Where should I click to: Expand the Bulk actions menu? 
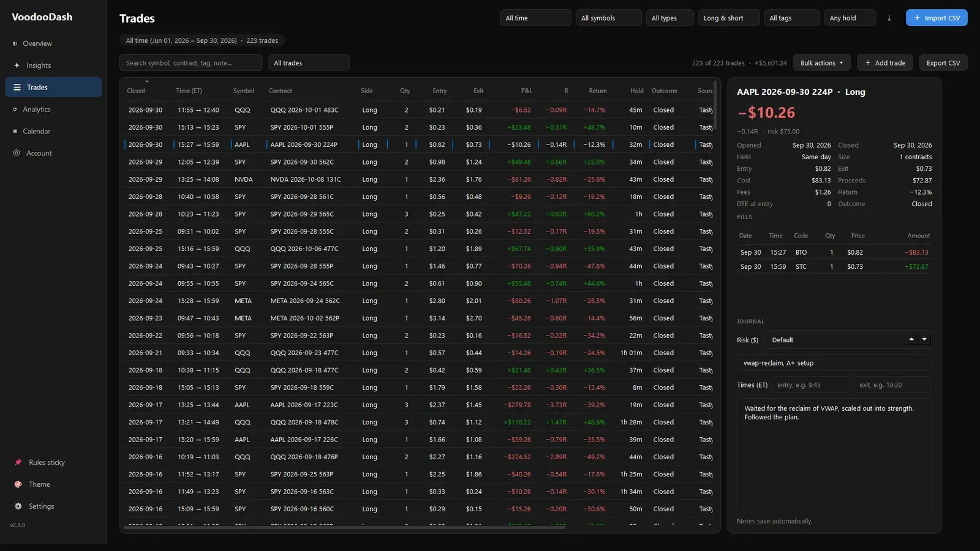pyautogui.click(x=822, y=63)
